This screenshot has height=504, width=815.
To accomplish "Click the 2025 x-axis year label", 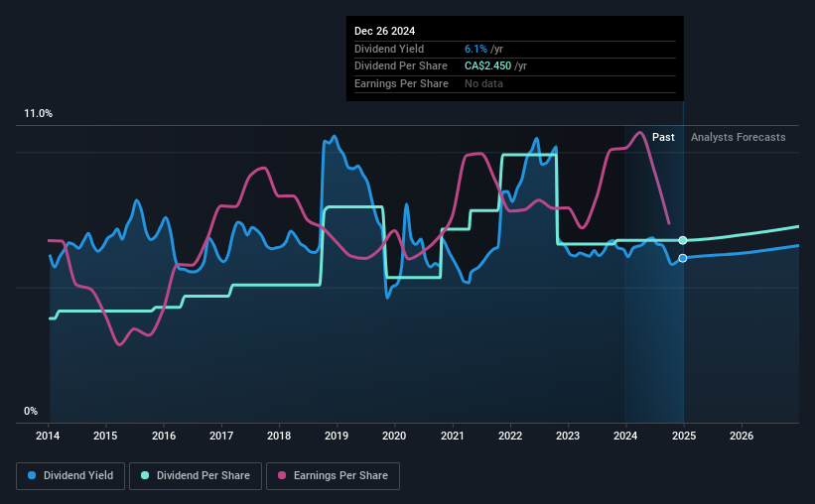I will [684, 436].
